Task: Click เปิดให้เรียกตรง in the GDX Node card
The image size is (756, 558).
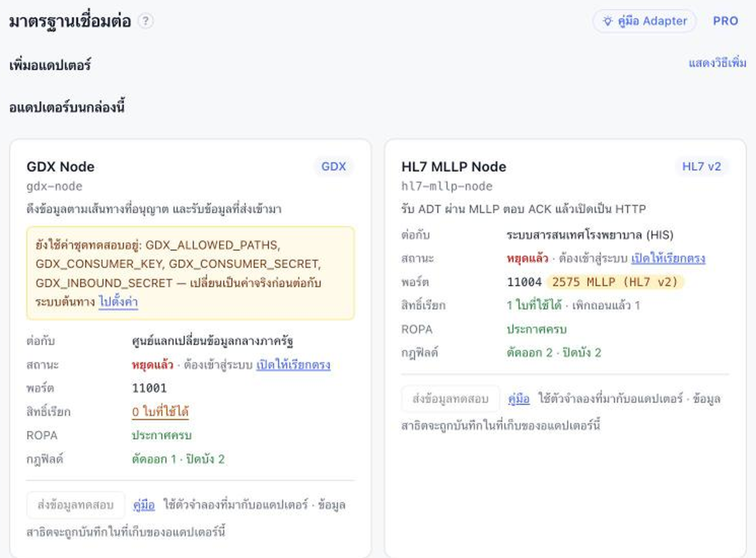Action: click(x=293, y=365)
